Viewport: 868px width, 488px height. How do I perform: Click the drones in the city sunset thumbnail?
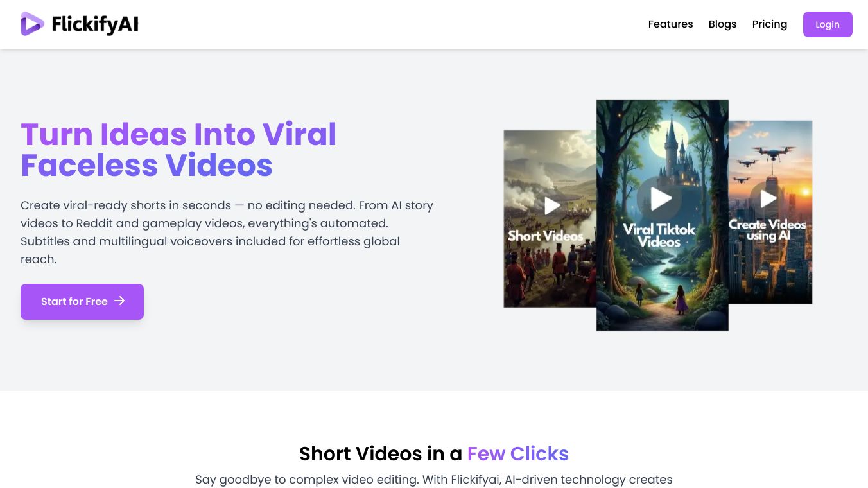point(769,157)
